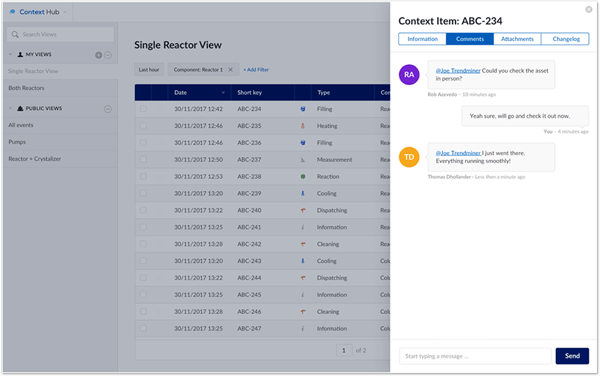
Task: Click the Information icon in row ABC-247
Action: tap(303, 329)
